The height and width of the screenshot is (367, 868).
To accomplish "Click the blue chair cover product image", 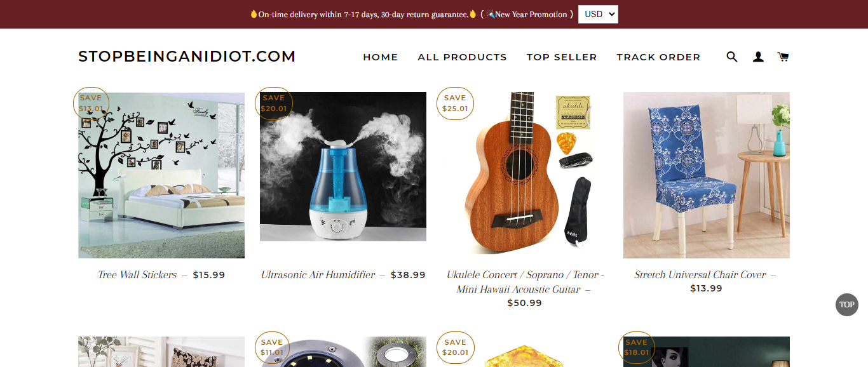I will tap(707, 175).
